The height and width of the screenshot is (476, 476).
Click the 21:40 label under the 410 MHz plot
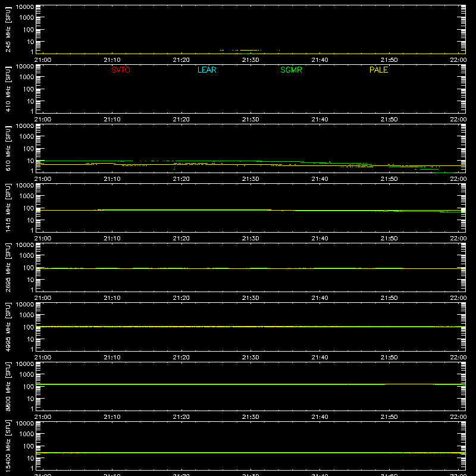pyautogui.click(x=320, y=120)
